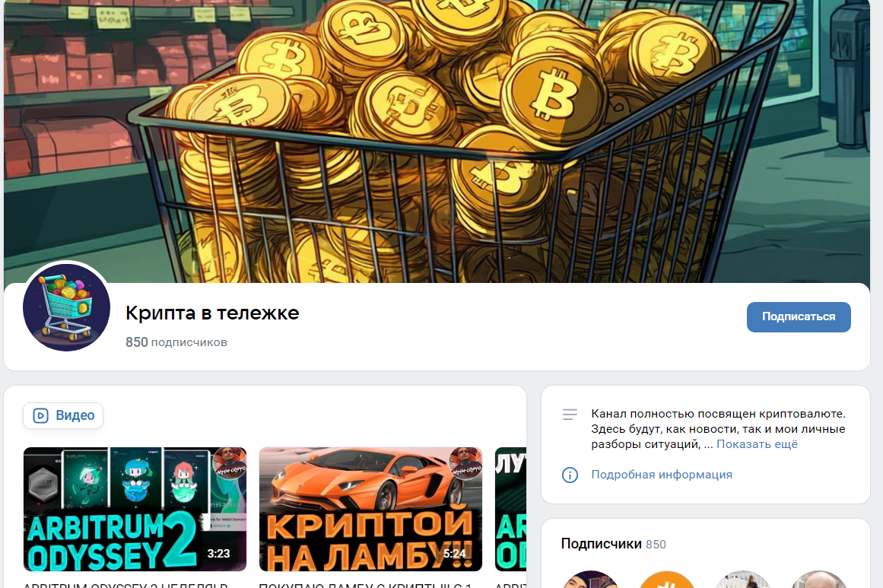The width and height of the screenshot is (883, 588).
Task: Expand description via Показать ещё
Action: coord(757,443)
